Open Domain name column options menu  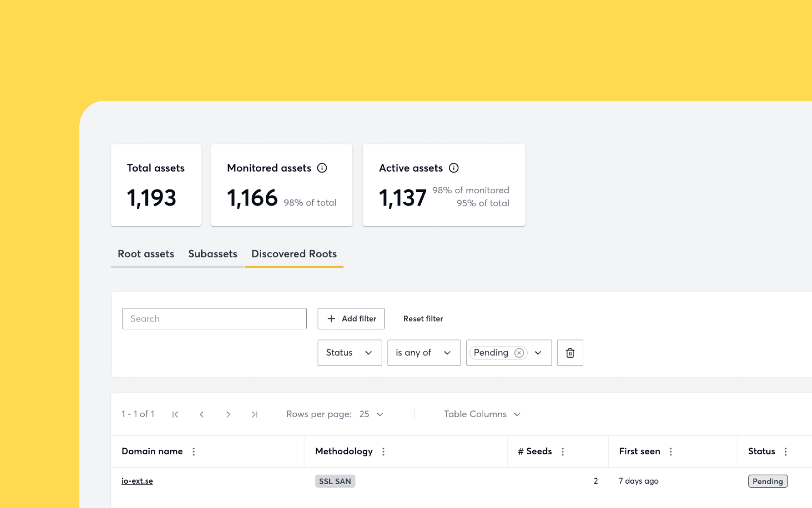pyautogui.click(x=194, y=452)
